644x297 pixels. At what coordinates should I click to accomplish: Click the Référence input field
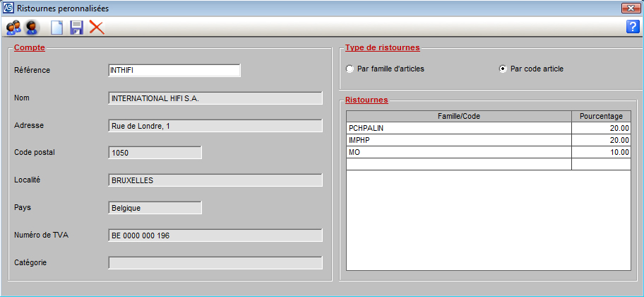point(174,70)
